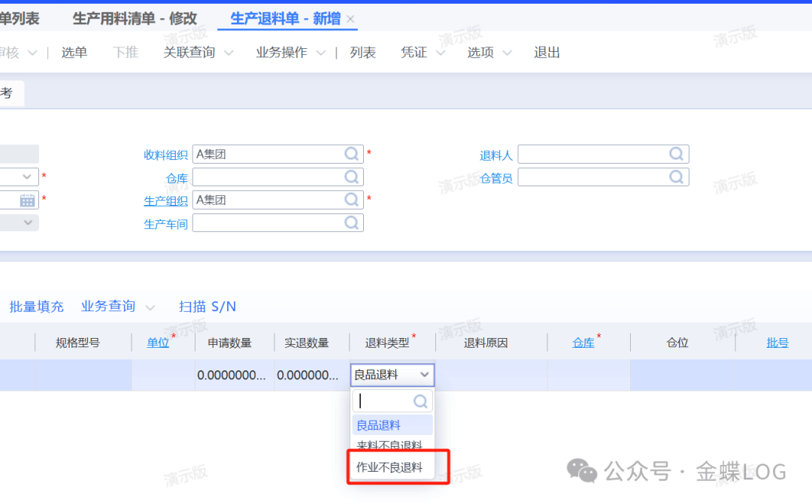Screen dimensions: 812x504
Task: Click search icon in 退料人 field
Action: pyautogui.click(x=677, y=154)
